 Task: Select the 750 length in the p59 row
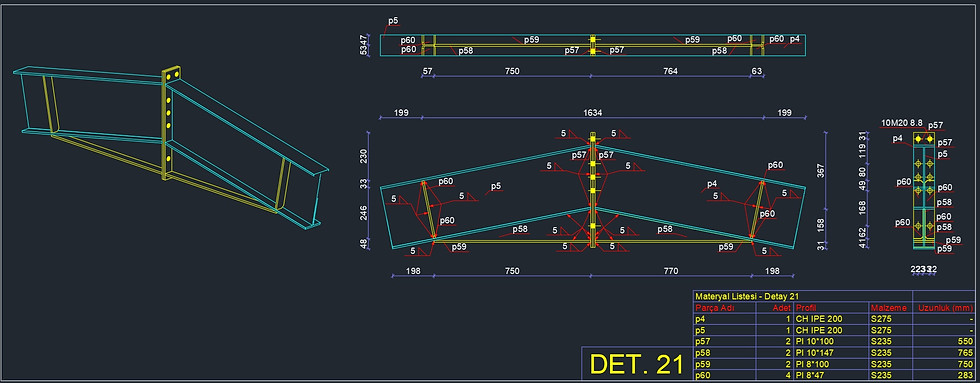click(x=966, y=364)
